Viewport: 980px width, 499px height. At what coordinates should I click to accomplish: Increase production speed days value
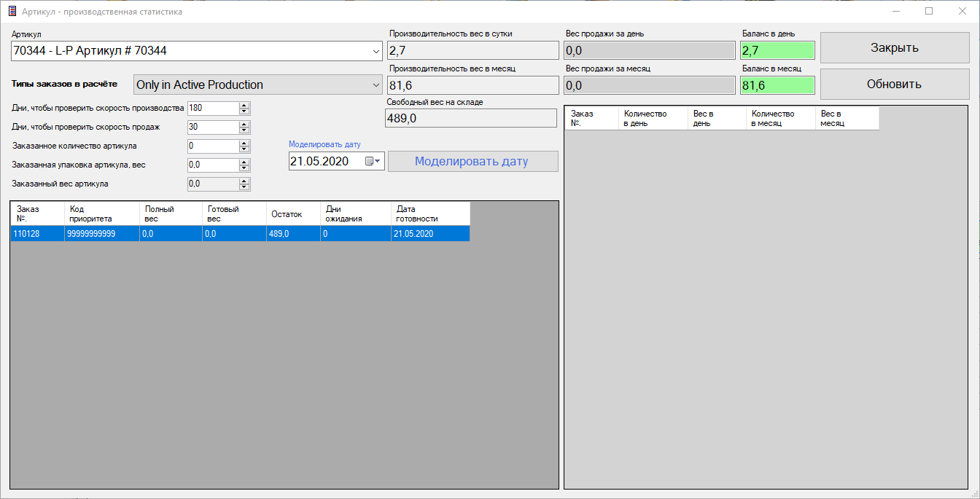[x=244, y=105]
